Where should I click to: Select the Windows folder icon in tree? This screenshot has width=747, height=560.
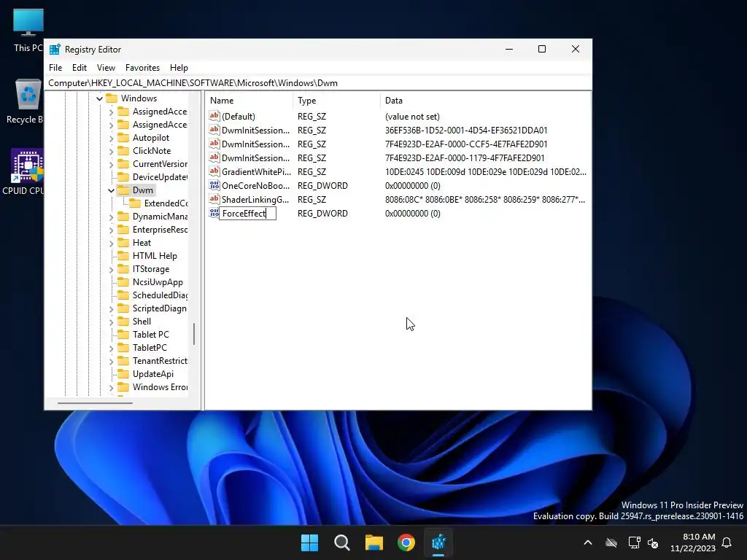click(x=112, y=98)
